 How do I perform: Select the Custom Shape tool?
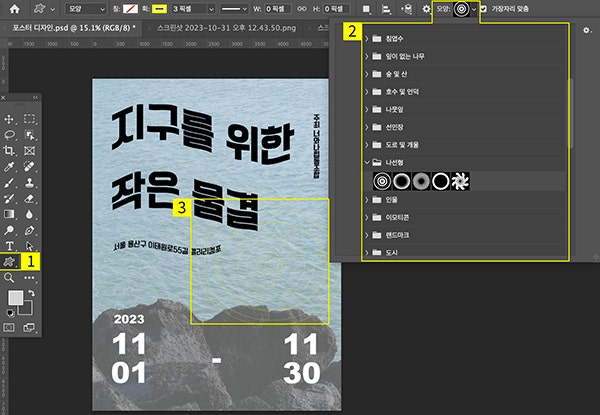pyautogui.click(x=11, y=261)
